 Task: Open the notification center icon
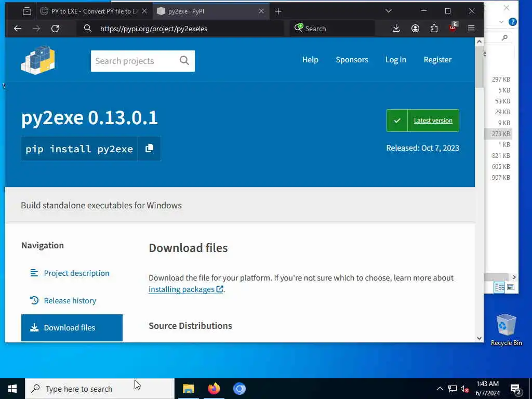516,389
